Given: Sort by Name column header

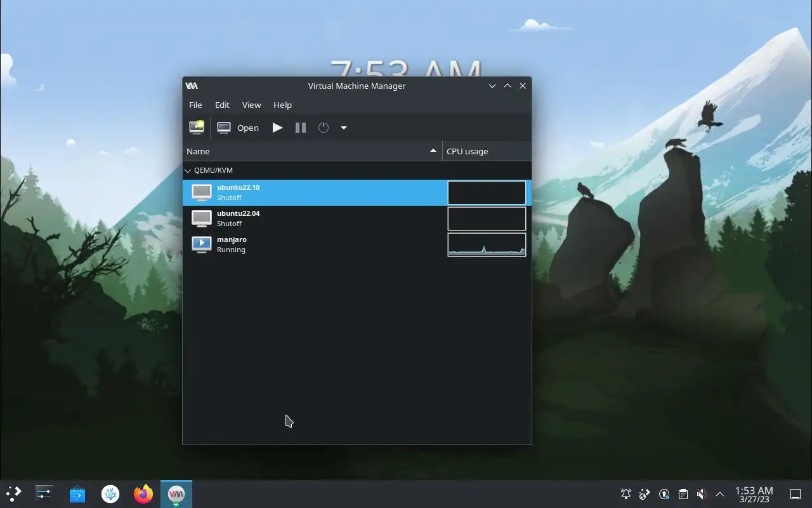Looking at the screenshot, I should click(312, 151).
